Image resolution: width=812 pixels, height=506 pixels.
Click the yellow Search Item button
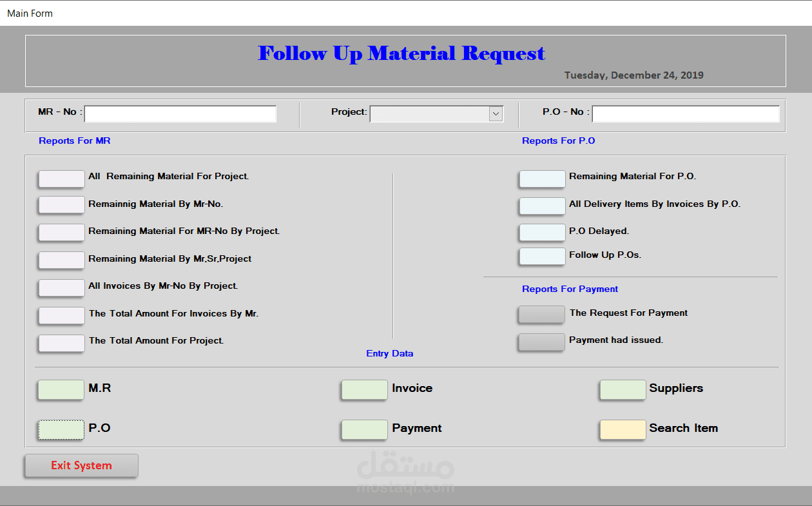pyautogui.click(x=623, y=430)
